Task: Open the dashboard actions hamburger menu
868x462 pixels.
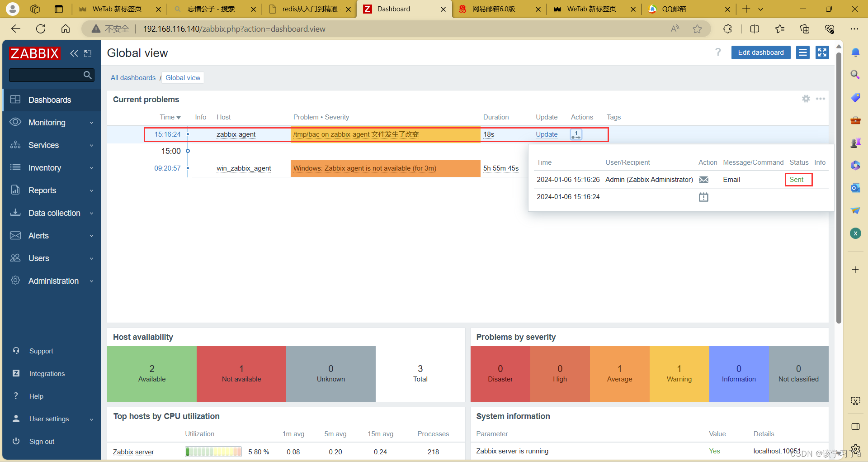Action: coord(802,52)
